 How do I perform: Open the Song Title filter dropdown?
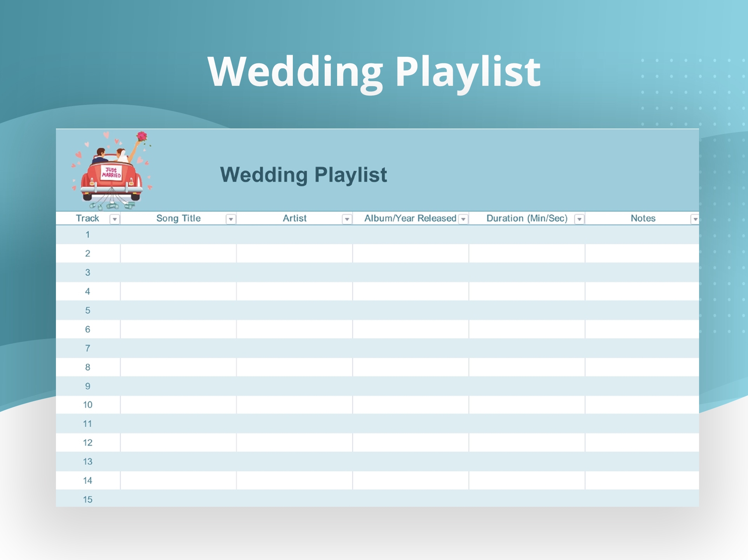[x=231, y=219]
